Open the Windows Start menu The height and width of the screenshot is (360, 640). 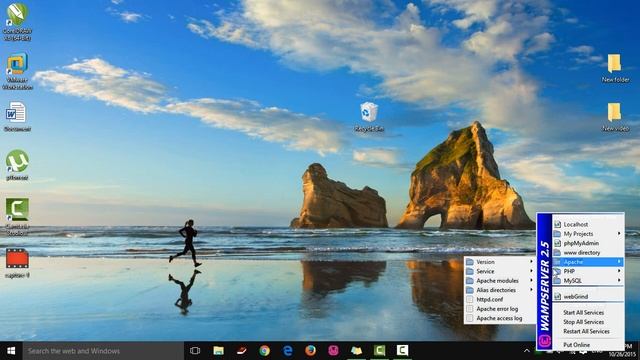coord(11,351)
